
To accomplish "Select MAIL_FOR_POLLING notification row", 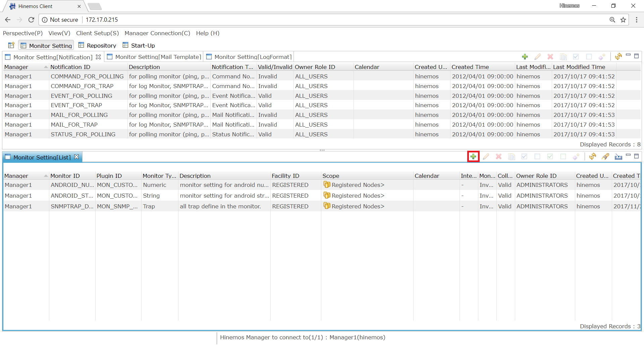I will [x=322, y=115].
